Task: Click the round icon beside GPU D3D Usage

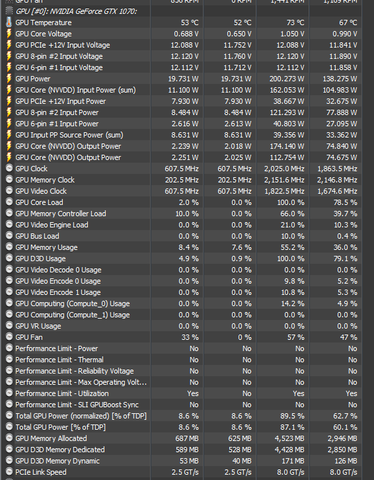Action: coord(9,258)
